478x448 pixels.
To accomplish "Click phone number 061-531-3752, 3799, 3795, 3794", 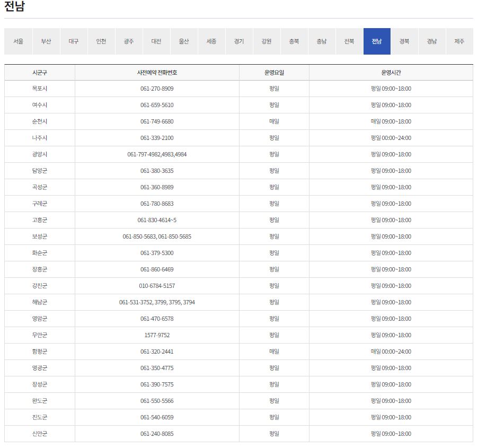I will [157, 303].
